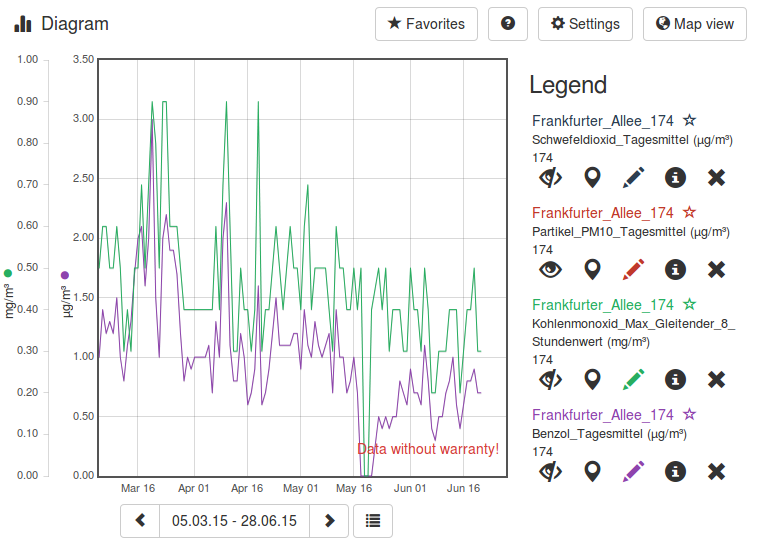The width and height of the screenshot is (770, 544).
Task: Open the Favorites list
Action: [x=426, y=24]
